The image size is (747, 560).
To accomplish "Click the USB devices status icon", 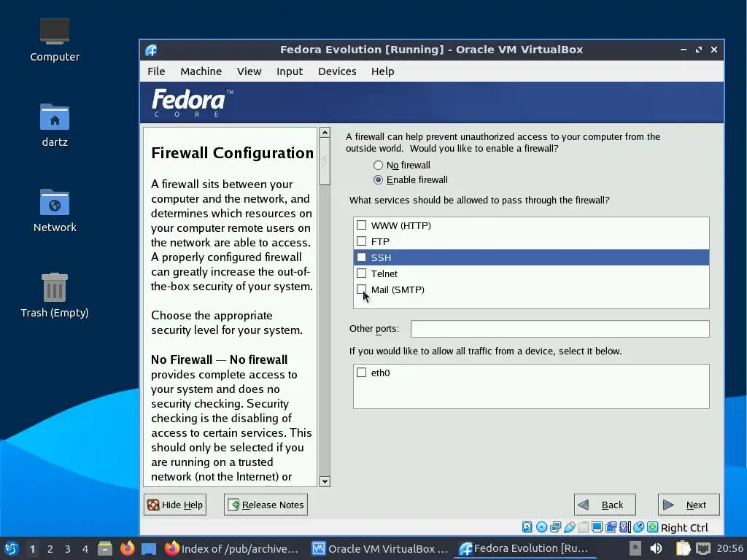I will click(x=569, y=527).
